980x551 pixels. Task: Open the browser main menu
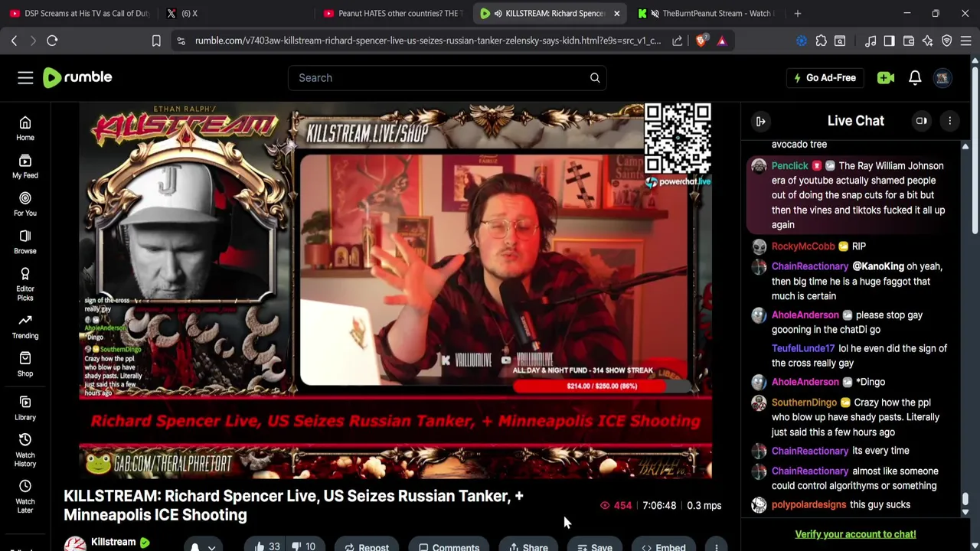(x=966, y=41)
